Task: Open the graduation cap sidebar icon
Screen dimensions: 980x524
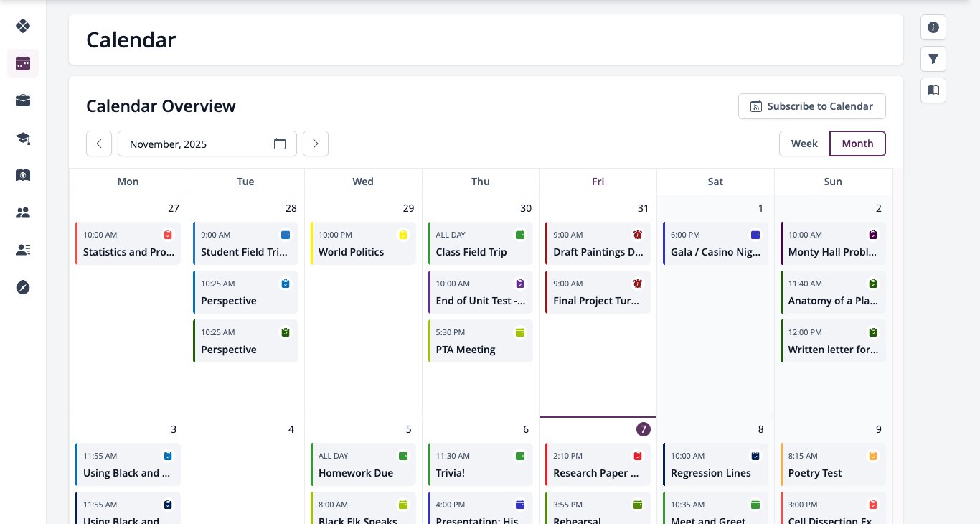Action: (x=23, y=138)
